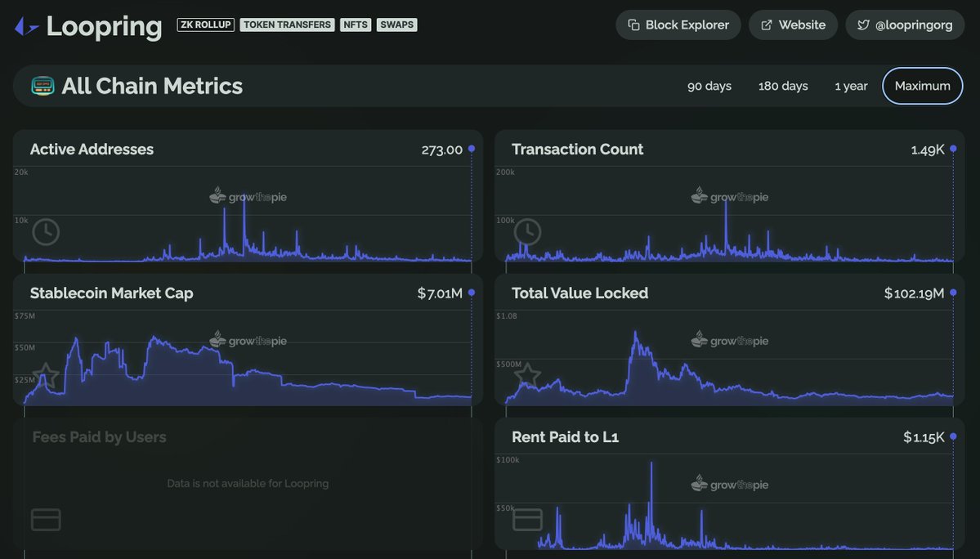
Task: Click the external-link icon on the Website button
Action: coord(765,25)
